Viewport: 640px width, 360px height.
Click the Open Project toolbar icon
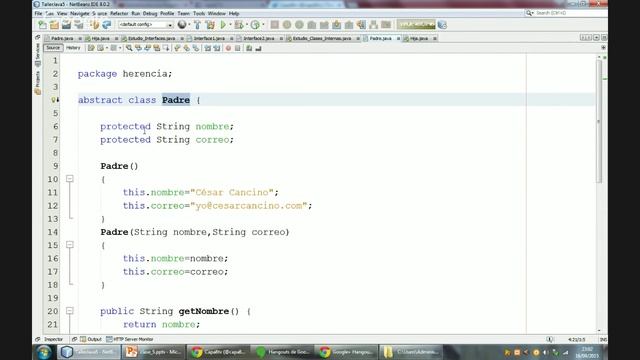pos(66,25)
